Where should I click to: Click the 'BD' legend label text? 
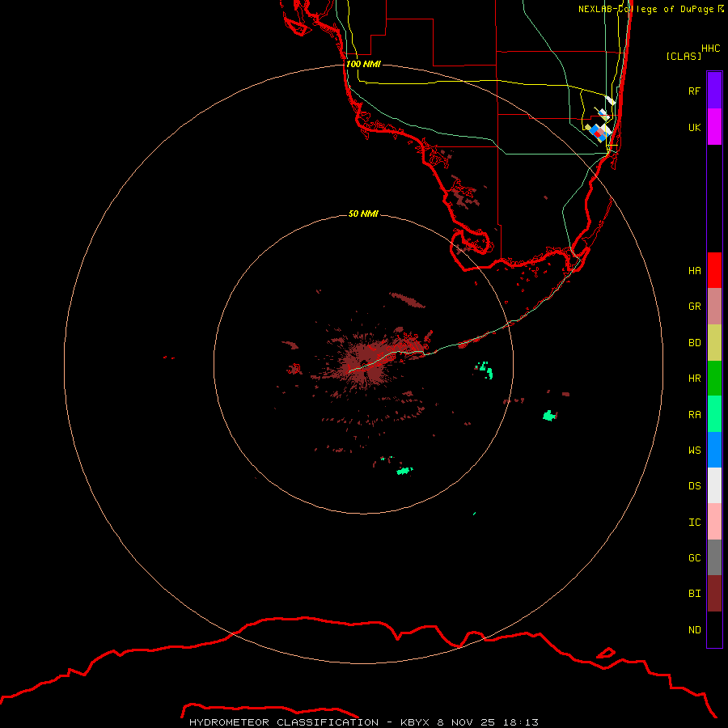click(694, 343)
